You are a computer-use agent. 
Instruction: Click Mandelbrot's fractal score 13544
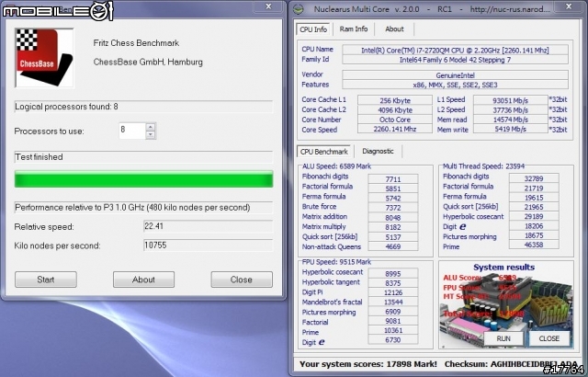coord(393,302)
